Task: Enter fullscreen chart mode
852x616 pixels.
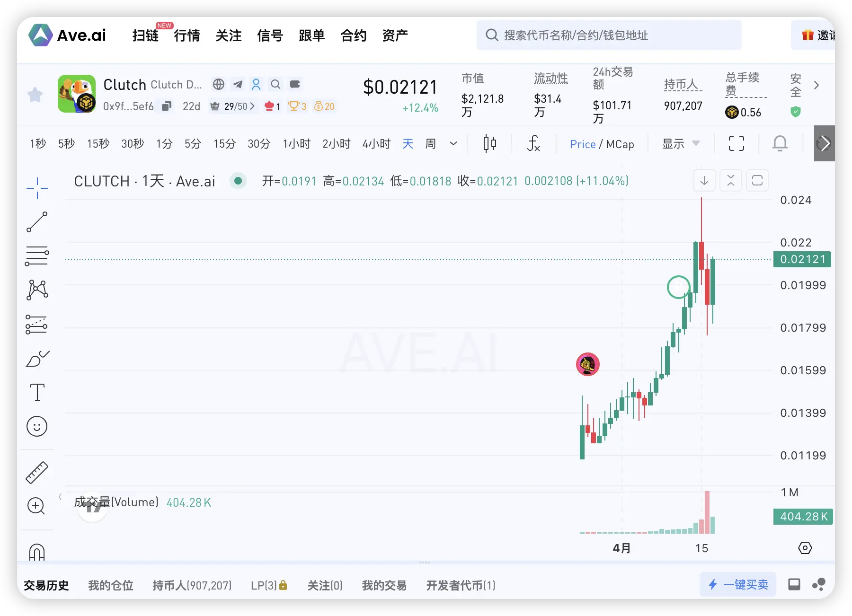Action: click(x=737, y=143)
